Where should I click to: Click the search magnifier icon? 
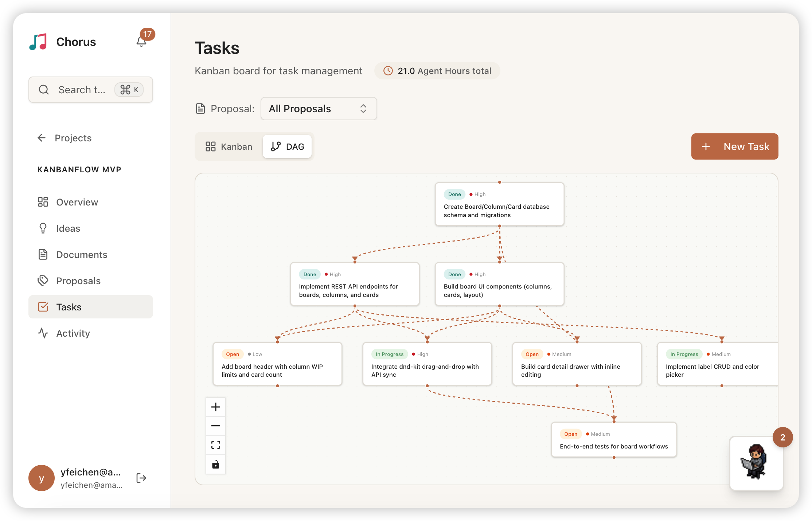[x=44, y=89]
